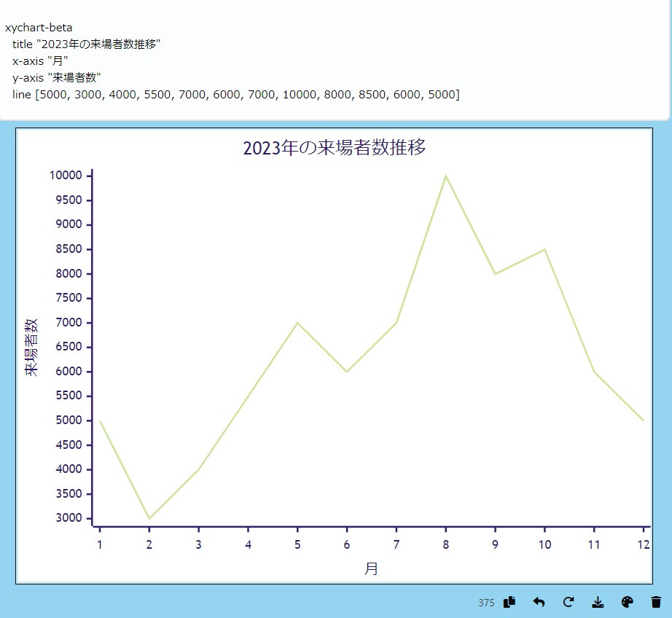Click the x-axis label 10

544,544
